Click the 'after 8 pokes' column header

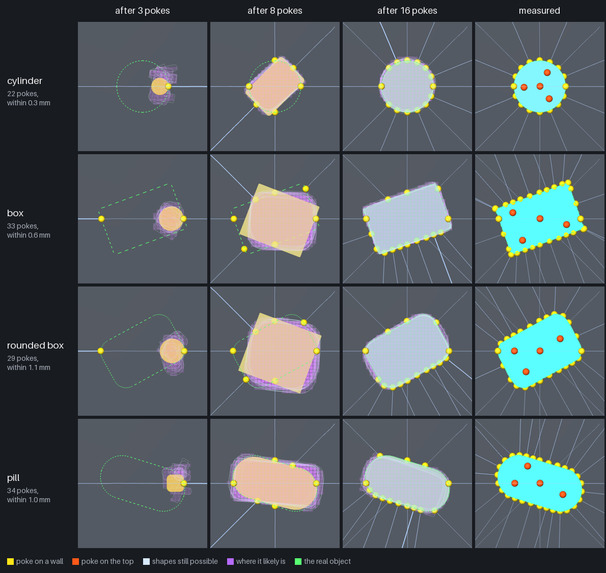click(275, 11)
